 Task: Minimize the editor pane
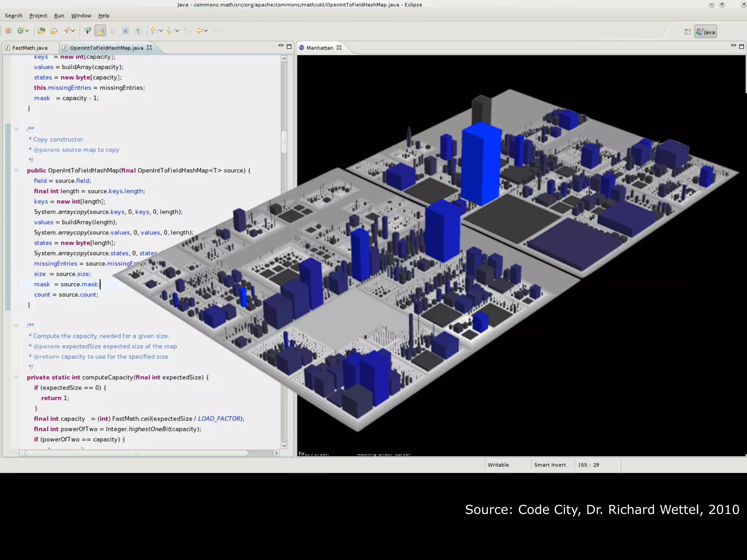click(x=281, y=46)
